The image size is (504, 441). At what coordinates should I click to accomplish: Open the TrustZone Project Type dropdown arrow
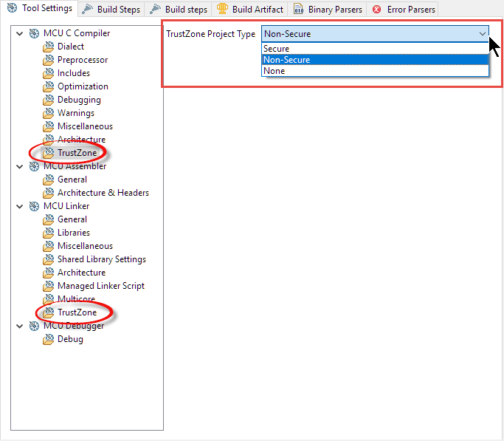point(482,34)
